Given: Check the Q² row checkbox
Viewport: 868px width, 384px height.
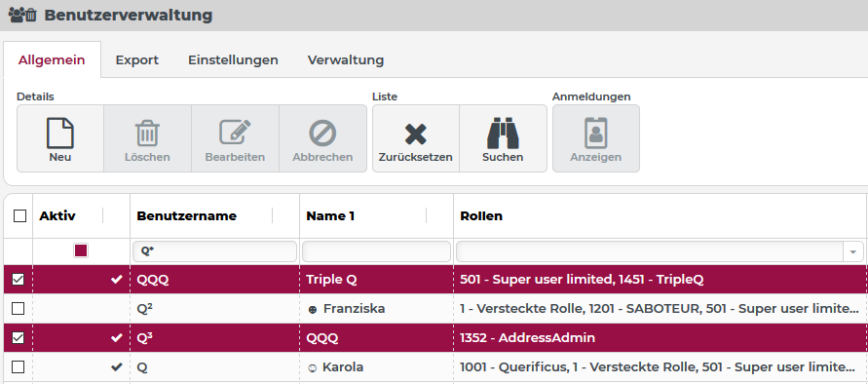Looking at the screenshot, I should 19,309.
